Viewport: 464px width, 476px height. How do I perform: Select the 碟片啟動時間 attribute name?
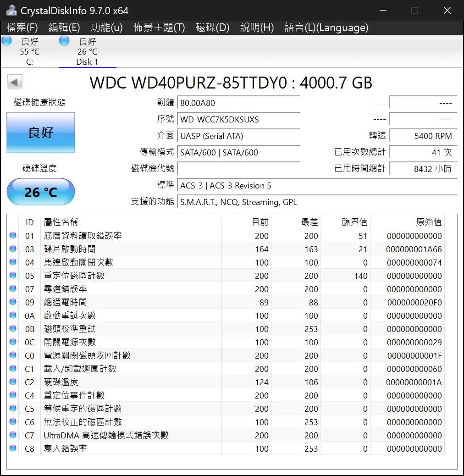tap(70, 249)
